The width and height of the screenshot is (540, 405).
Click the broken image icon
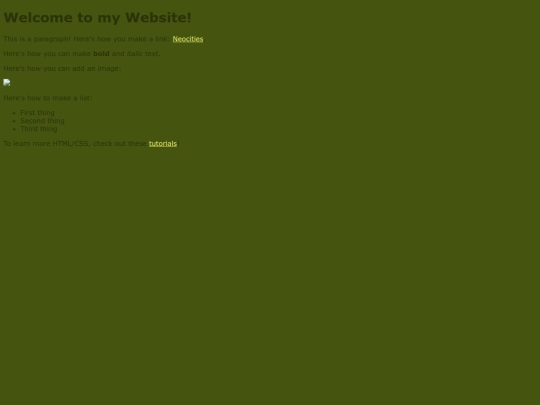click(7, 83)
